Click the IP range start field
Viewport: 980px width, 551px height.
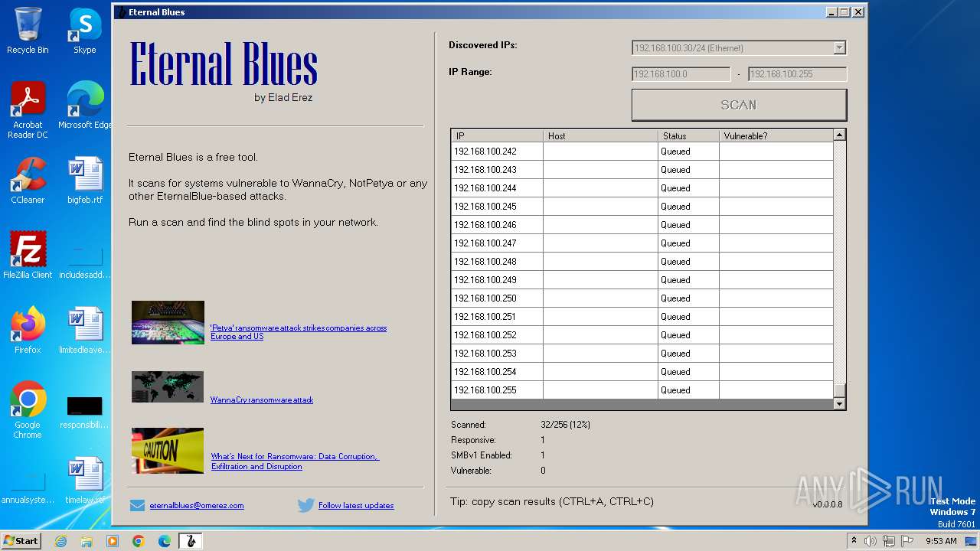coord(681,74)
